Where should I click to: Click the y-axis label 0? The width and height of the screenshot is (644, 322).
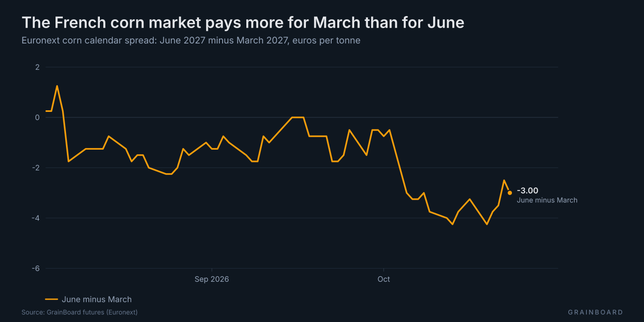pos(37,118)
